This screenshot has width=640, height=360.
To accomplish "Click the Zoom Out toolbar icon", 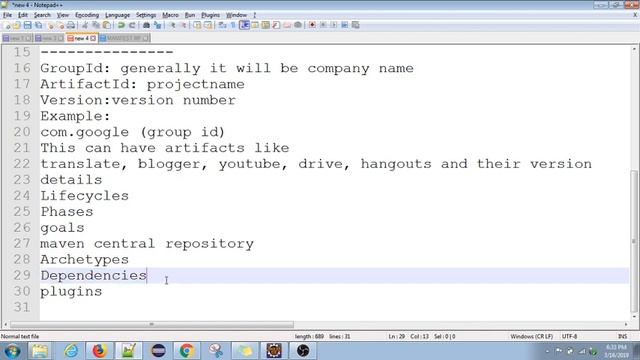I will [x=183, y=25].
